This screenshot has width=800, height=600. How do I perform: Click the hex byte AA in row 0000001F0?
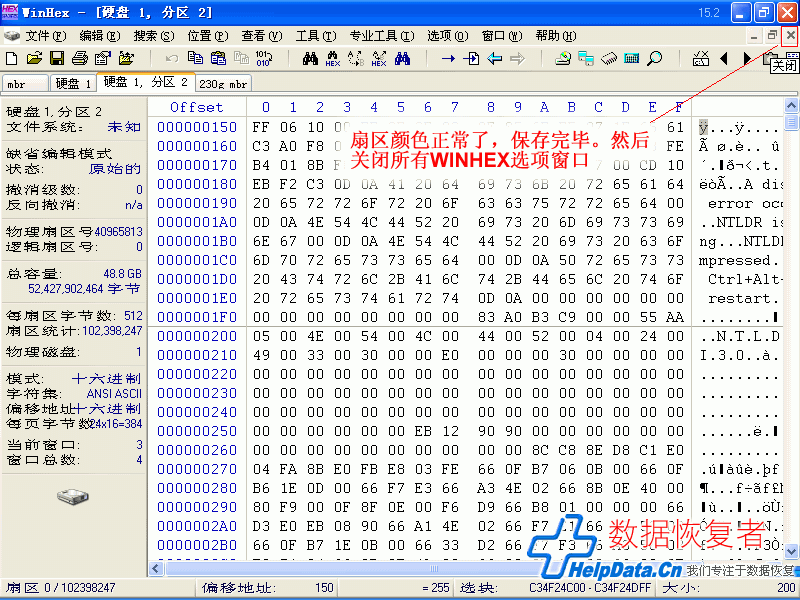[x=675, y=317]
